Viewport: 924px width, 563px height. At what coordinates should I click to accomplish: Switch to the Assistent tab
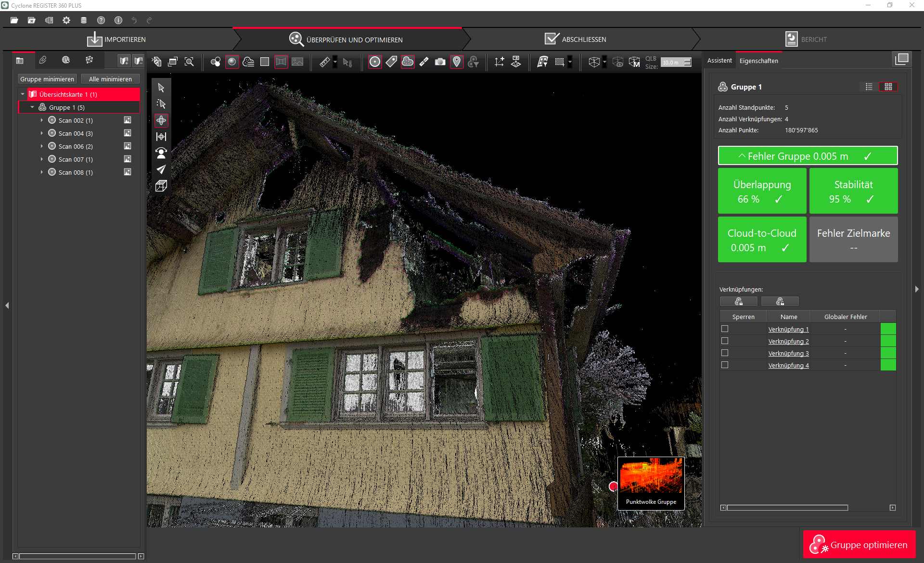pyautogui.click(x=719, y=61)
